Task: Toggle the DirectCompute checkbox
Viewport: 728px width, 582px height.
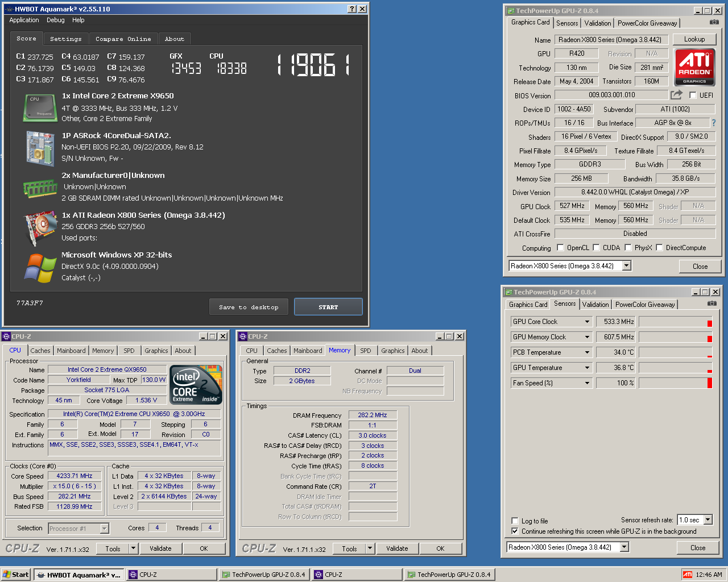Action: (659, 247)
